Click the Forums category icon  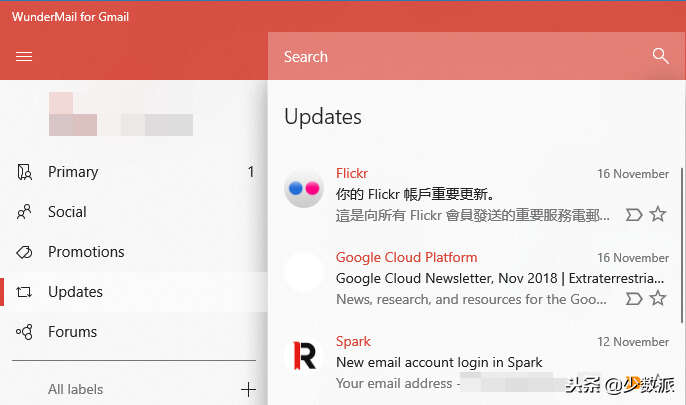point(24,332)
